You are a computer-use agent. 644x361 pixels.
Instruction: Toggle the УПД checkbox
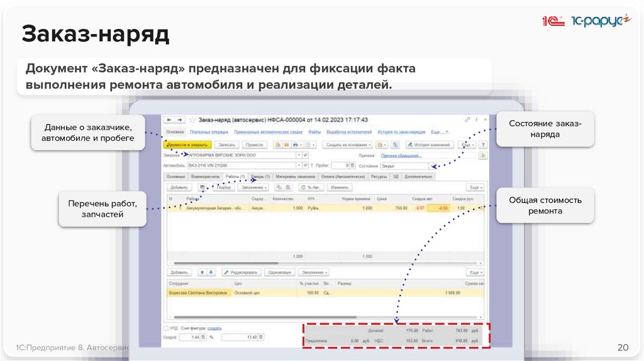coord(166,328)
